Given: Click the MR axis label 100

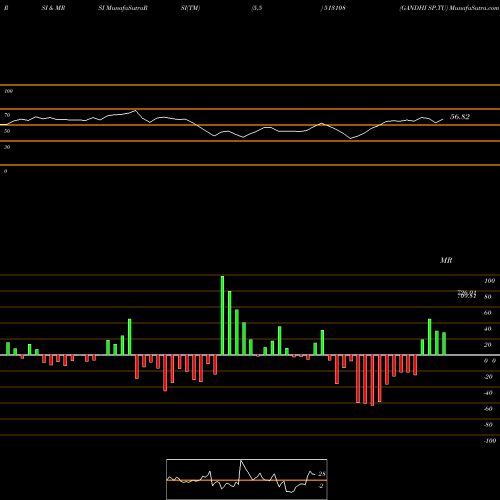Looking at the screenshot, I should [x=489, y=281].
